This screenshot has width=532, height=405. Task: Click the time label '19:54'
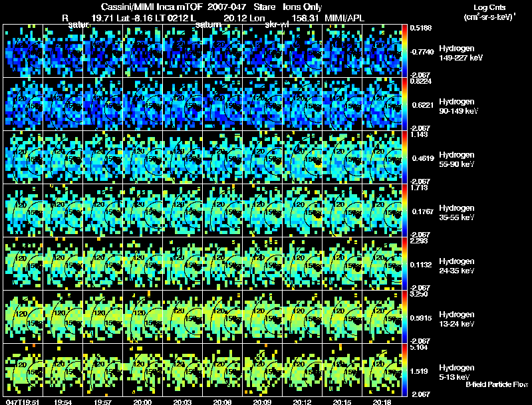point(63,402)
